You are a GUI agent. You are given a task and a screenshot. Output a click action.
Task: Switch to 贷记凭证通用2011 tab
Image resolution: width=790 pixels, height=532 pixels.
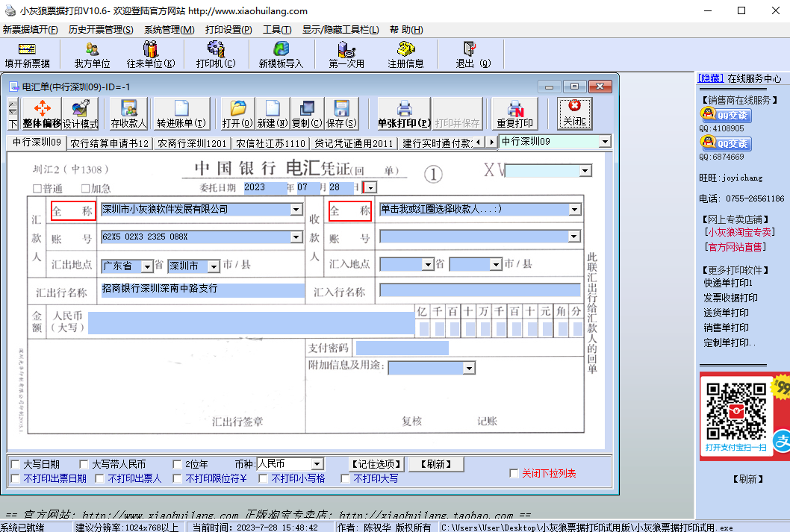coord(353,143)
